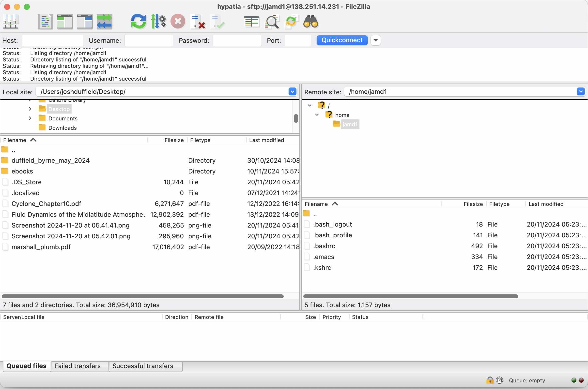The image size is (588, 389).
Task: Switch to Queued files tab
Action: [27, 366]
